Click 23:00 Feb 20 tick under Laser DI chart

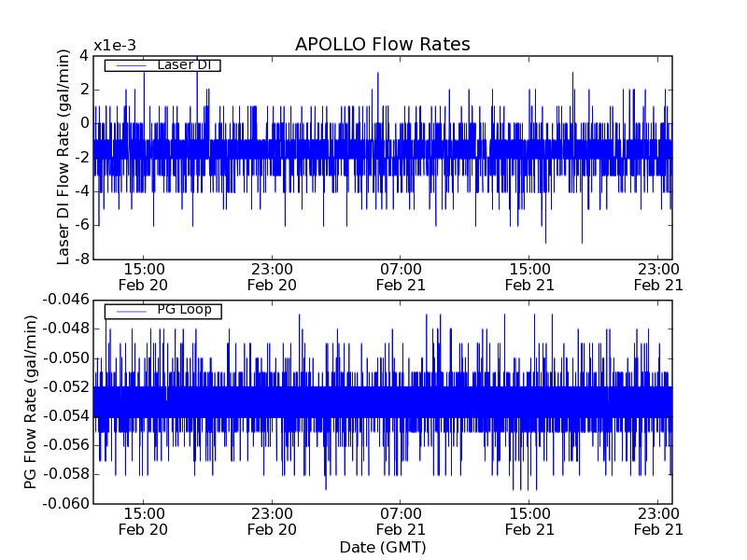point(272,276)
